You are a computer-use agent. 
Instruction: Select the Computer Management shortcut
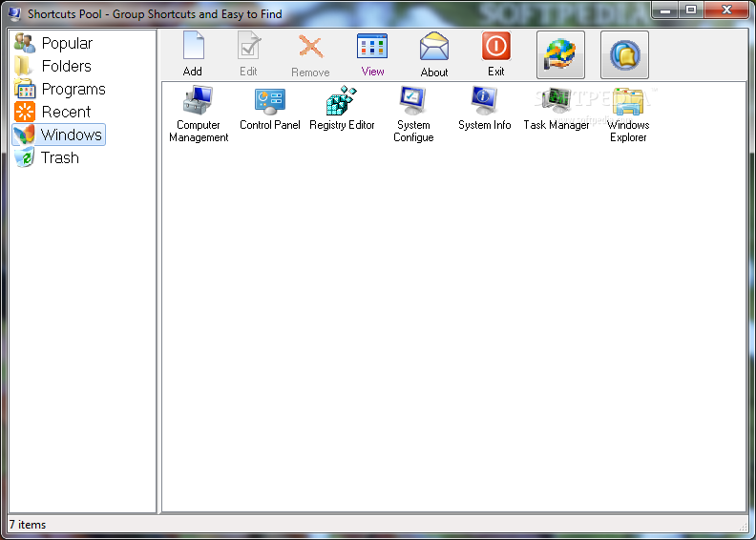pyautogui.click(x=199, y=114)
